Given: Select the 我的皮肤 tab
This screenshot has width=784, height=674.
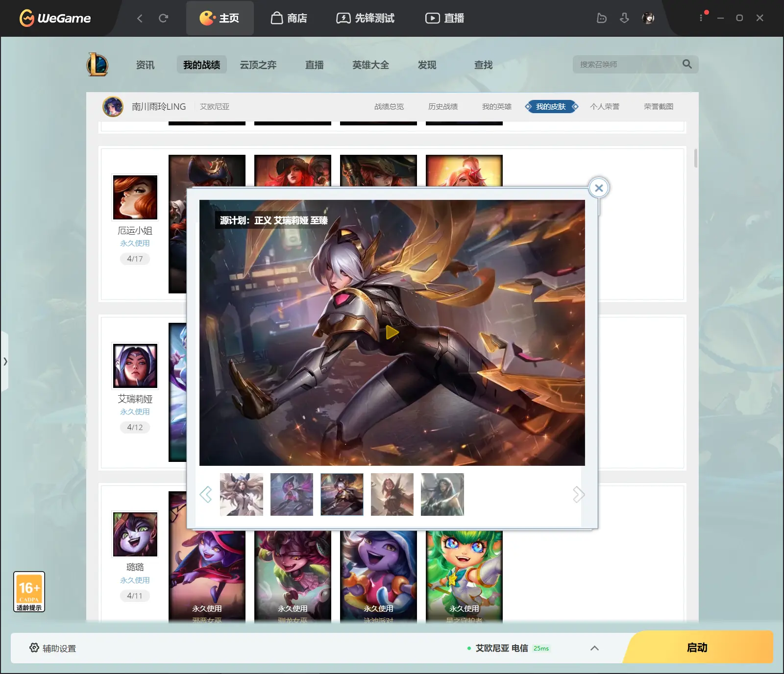Looking at the screenshot, I should point(551,106).
